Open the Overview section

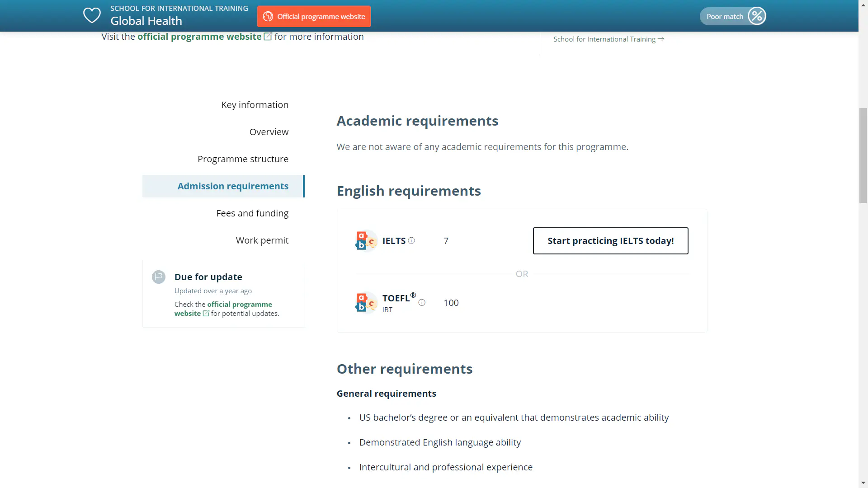click(269, 131)
